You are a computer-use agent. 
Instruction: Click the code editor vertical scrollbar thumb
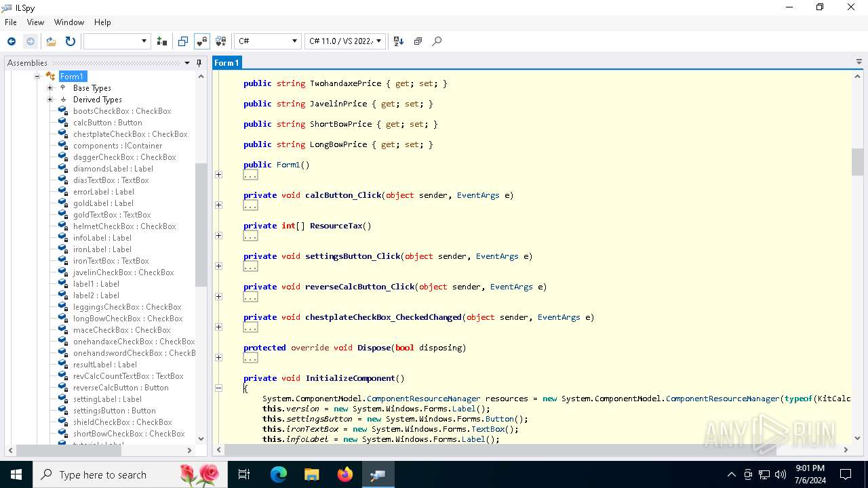857,161
